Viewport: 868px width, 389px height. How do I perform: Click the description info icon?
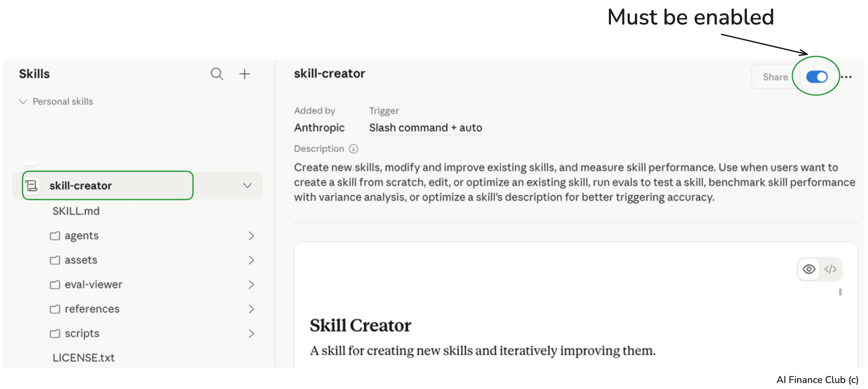point(353,149)
